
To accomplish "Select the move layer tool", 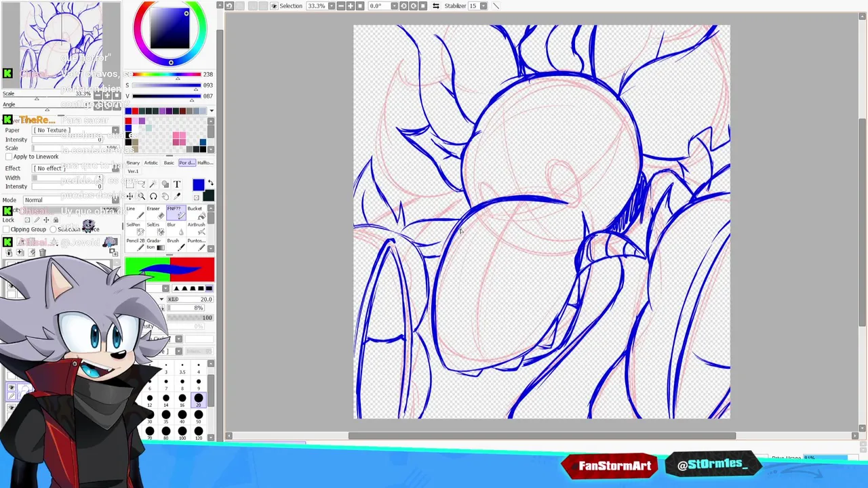I will coord(130,197).
